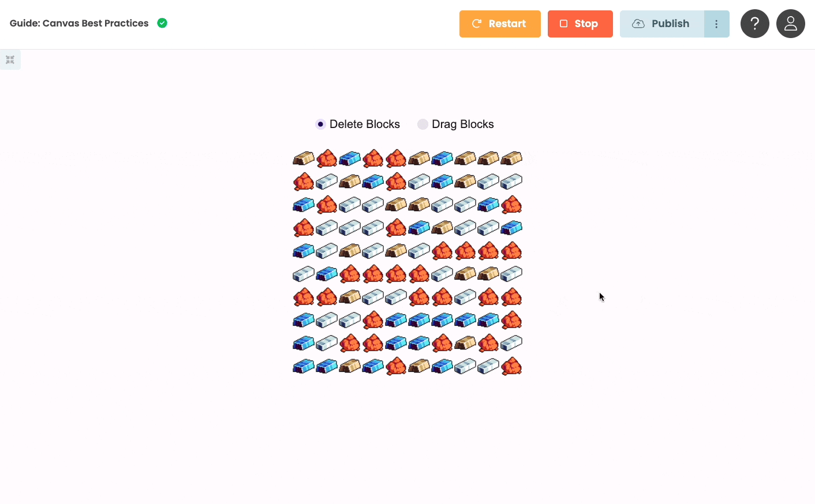Click the gold block in grid's top-right corner
The width and height of the screenshot is (815, 504).
click(511, 158)
